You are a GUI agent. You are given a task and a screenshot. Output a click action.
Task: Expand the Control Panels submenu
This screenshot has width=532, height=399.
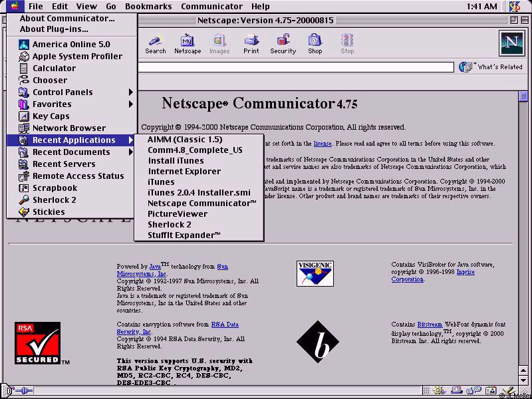pos(72,92)
